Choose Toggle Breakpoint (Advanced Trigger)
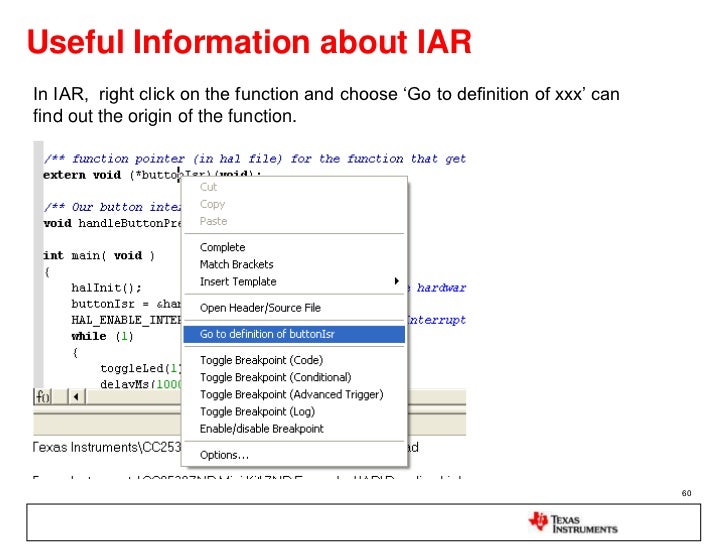 [294, 395]
